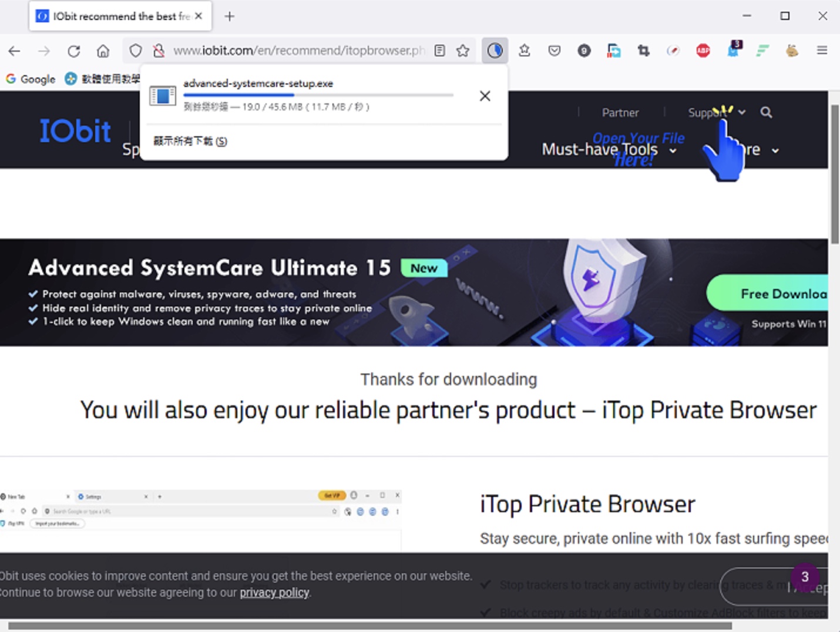Open the extension with the 3 badge

point(734,49)
